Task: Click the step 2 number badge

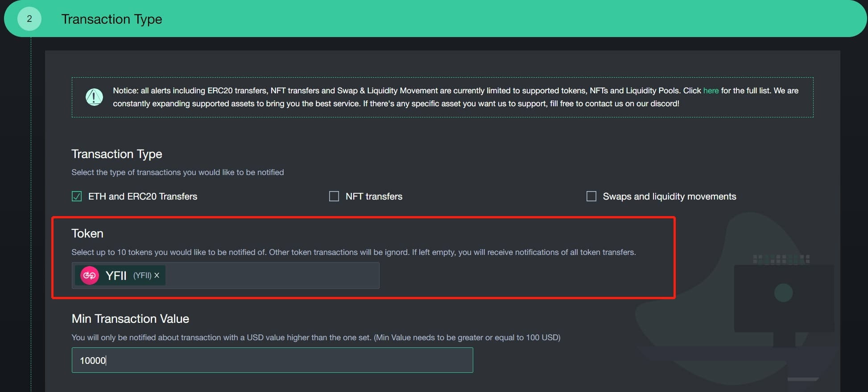Action: click(x=29, y=19)
